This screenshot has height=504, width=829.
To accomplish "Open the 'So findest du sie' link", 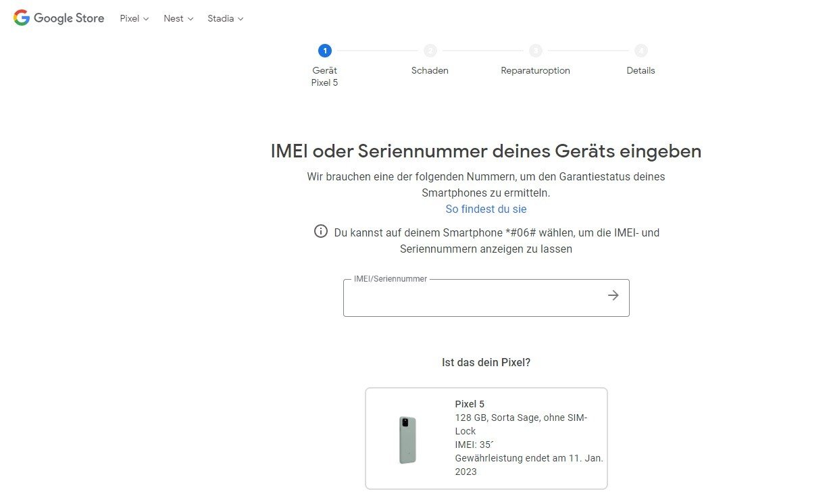I will pyautogui.click(x=486, y=209).
